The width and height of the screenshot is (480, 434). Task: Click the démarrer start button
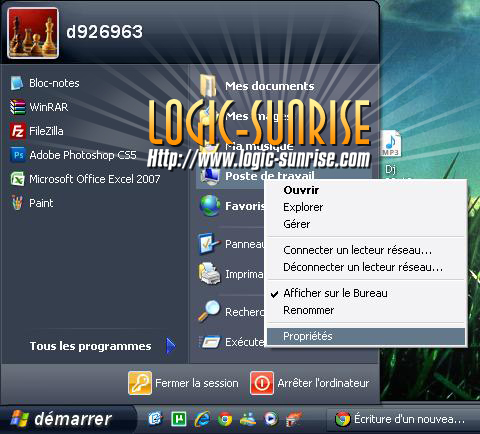click(x=62, y=419)
